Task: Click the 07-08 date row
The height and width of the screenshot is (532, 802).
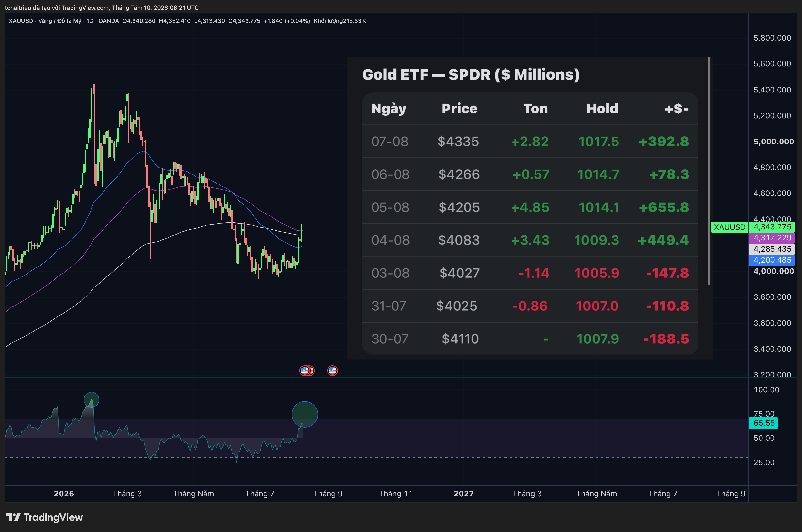Action: 530,142
